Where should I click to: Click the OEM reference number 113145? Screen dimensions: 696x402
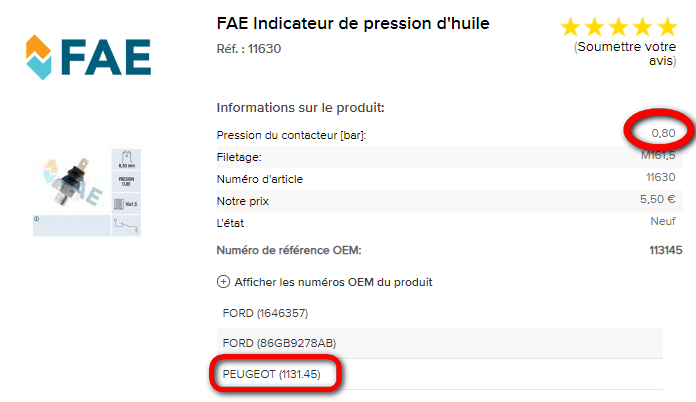(665, 249)
